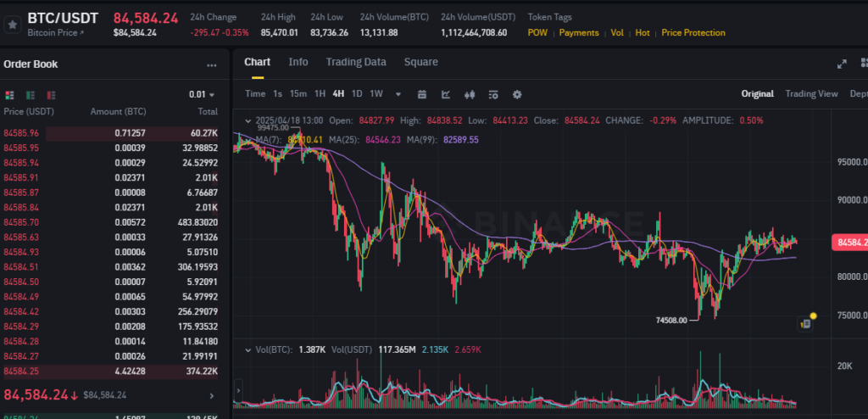Image resolution: width=868 pixels, height=419 pixels.
Task: Set chart interval to 1H
Action: 320,93
